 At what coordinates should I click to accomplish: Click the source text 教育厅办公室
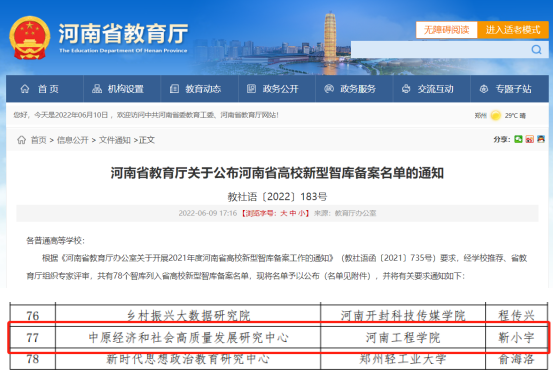(x=355, y=213)
